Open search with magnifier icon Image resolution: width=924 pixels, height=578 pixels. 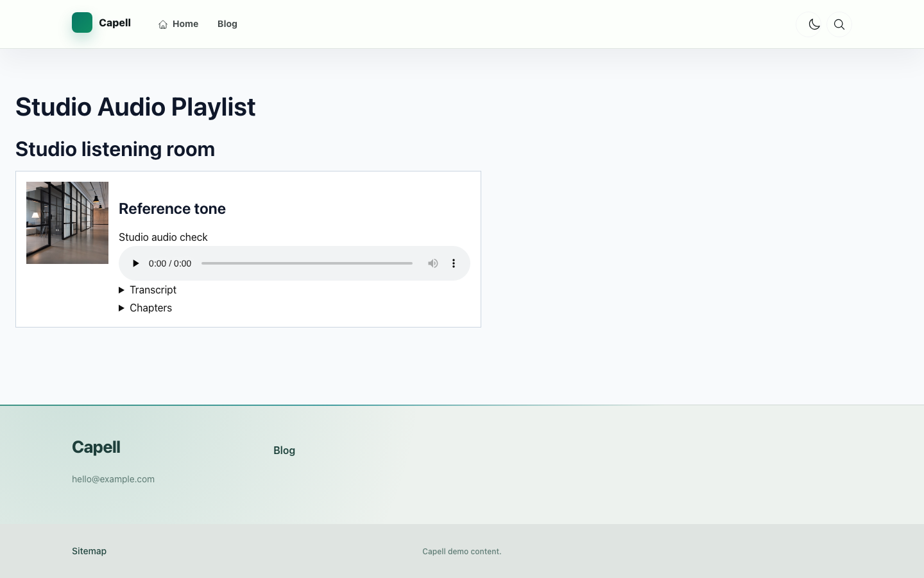(839, 24)
